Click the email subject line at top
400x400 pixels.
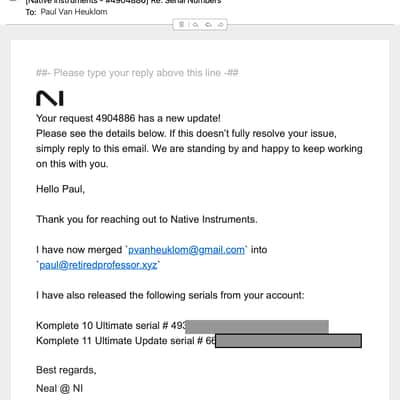[x=123, y=2]
